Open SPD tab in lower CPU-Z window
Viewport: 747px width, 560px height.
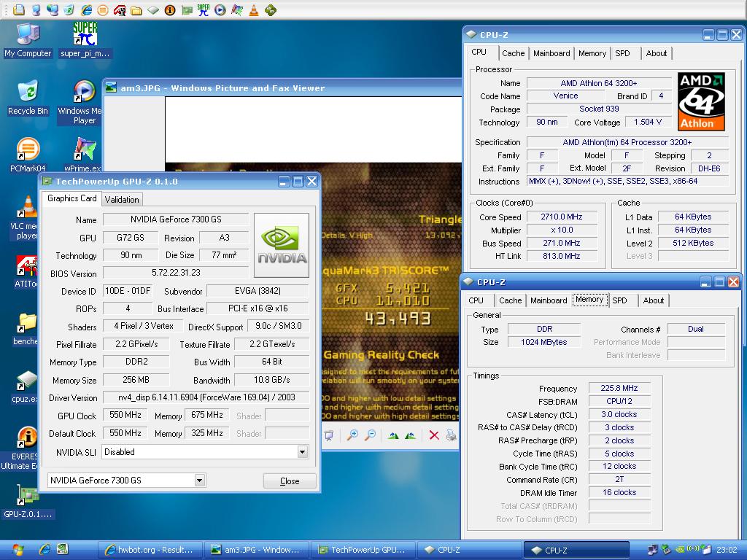pyautogui.click(x=619, y=300)
